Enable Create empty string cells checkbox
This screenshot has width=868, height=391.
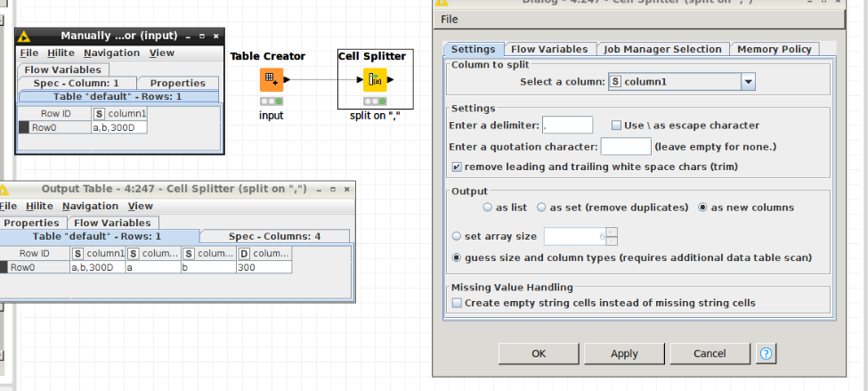point(457,303)
